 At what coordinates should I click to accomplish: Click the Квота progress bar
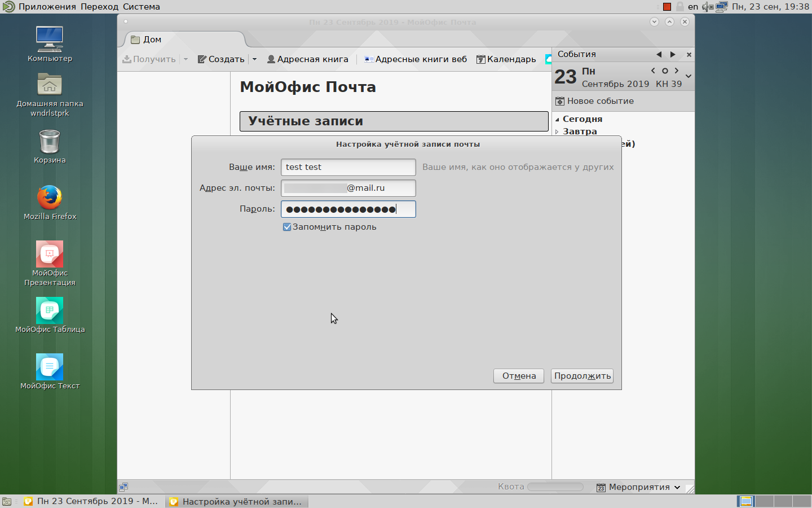pyautogui.click(x=555, y=487)
